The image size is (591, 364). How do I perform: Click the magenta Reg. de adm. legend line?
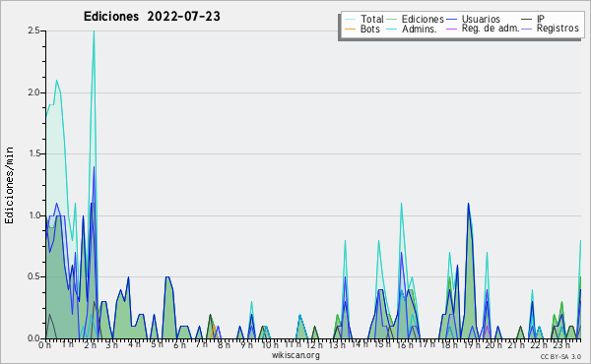click(x=452, y=29)
